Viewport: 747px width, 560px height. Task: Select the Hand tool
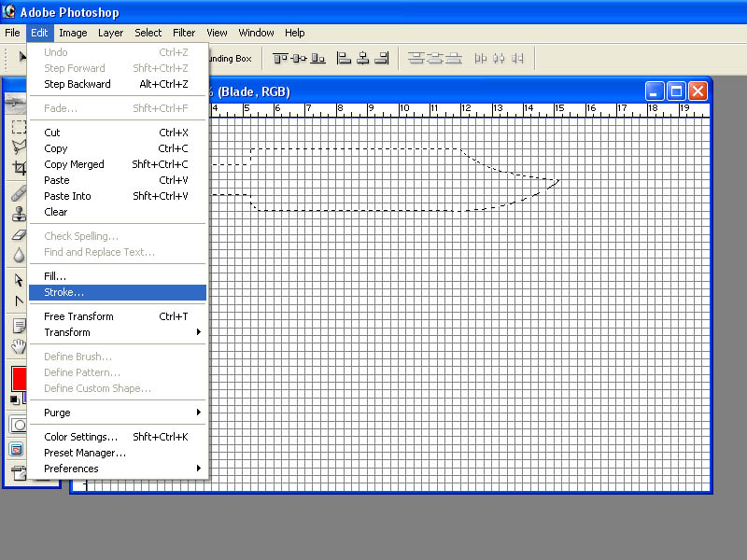[19, 346]
